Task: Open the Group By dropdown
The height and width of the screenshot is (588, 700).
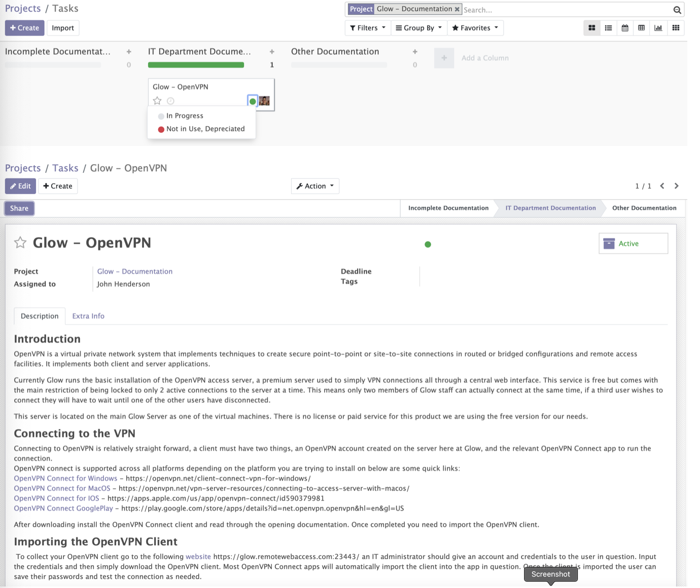Action: coord(419,28)
